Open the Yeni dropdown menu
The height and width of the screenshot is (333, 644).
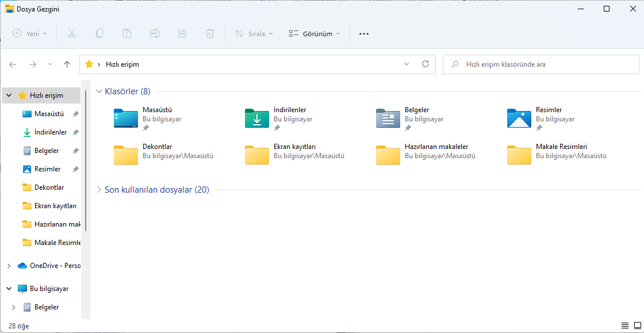pyautogui.click(x=30, y=33)
